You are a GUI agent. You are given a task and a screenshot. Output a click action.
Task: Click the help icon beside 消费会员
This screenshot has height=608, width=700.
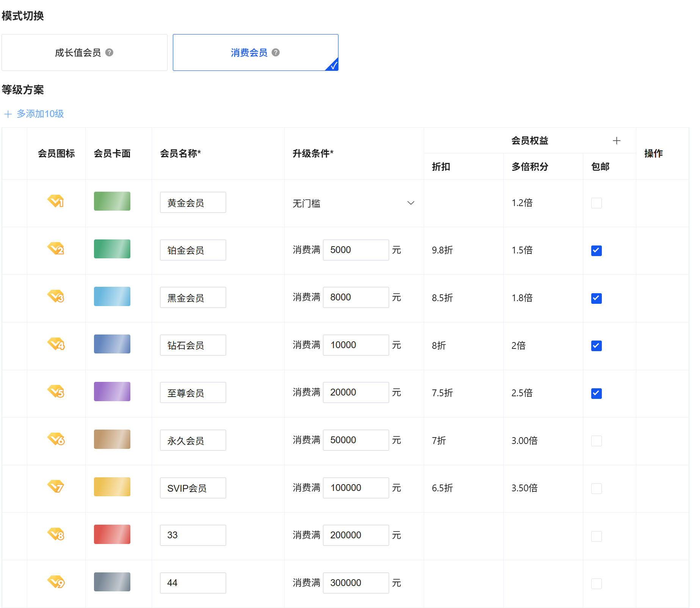coord(276,53)
